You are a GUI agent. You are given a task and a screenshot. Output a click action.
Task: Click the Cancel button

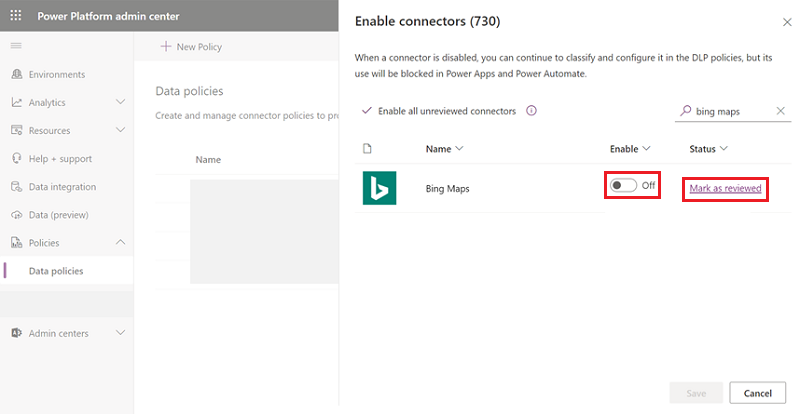click(757, 393)
